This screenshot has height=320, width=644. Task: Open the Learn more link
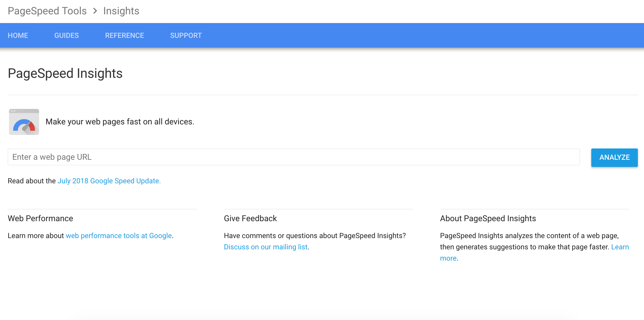[620, 247]
